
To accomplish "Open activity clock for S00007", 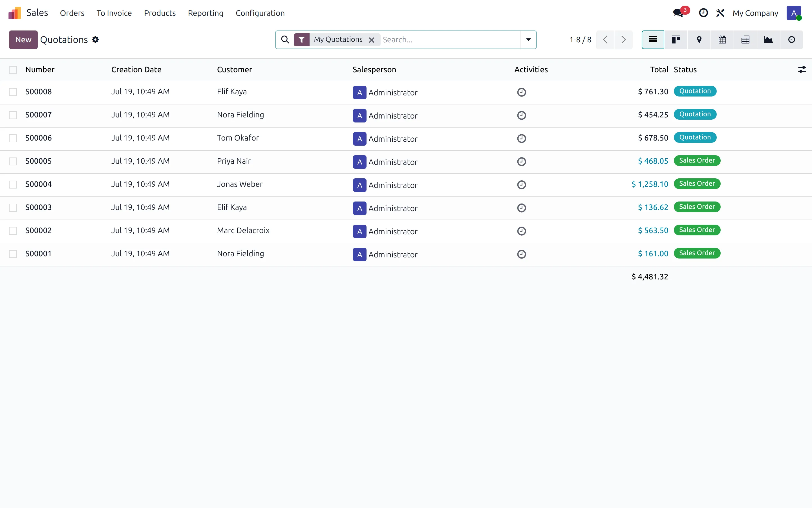I will click(521, 115).
